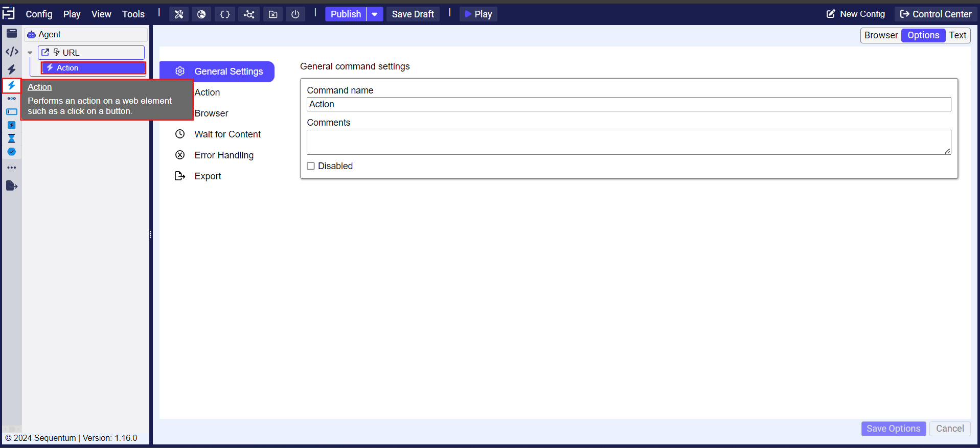Screen dimensions: 980x448
Task: Open the Publish dropdown arrow
Action: pos(375,14)
